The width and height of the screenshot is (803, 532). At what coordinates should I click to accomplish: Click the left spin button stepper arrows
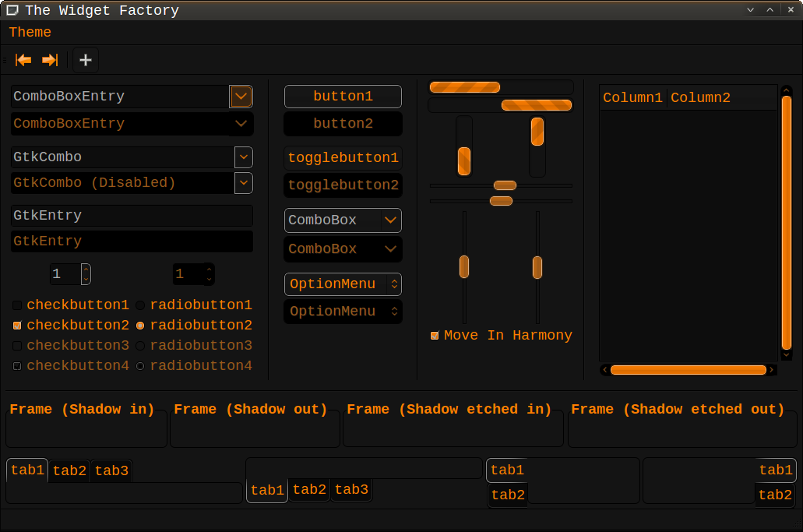pos(86,274)
